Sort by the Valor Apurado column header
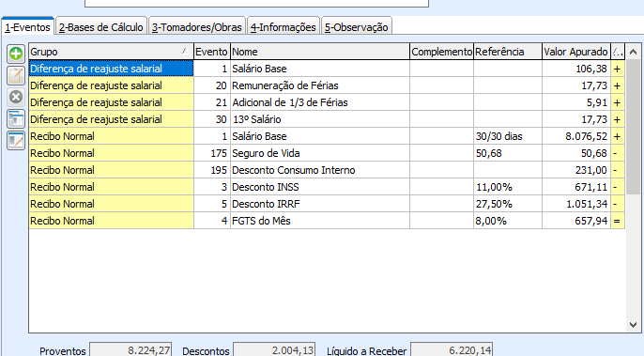644x356 pixels. click(x=575, y=52)
